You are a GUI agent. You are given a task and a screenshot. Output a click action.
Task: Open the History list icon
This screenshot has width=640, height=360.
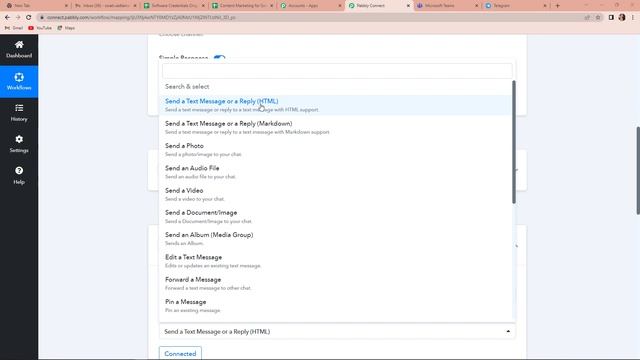click(x=19, y=108)
